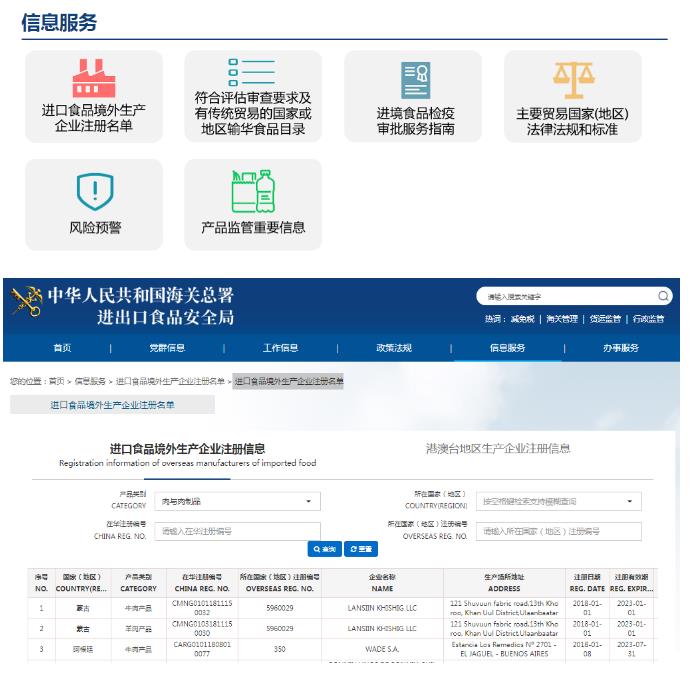Click 首页 in breadcrumb trail
This screenshot has height=683, width=700.
coord(57,381)
